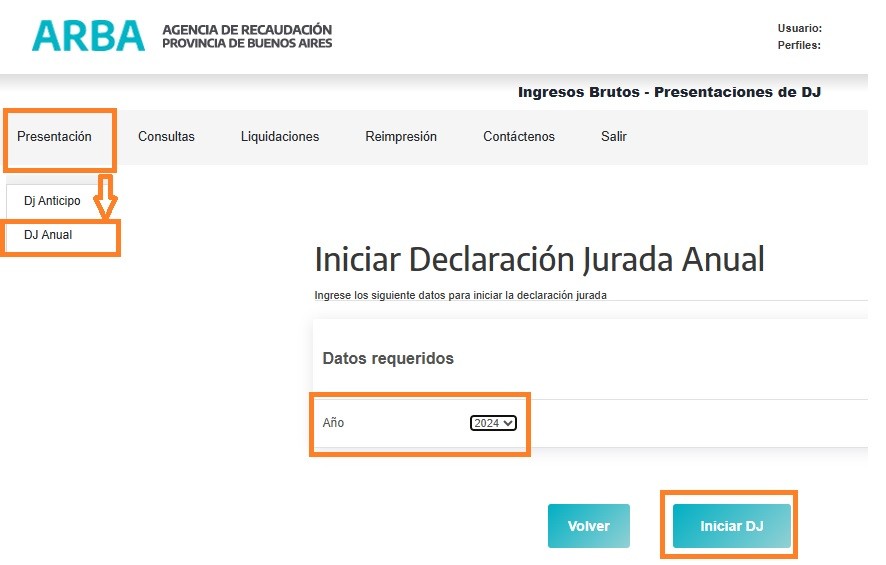The height and width of the screenshot is (565, 886).
Task: Click the Usuario label in header
Action: coord(799,29)
